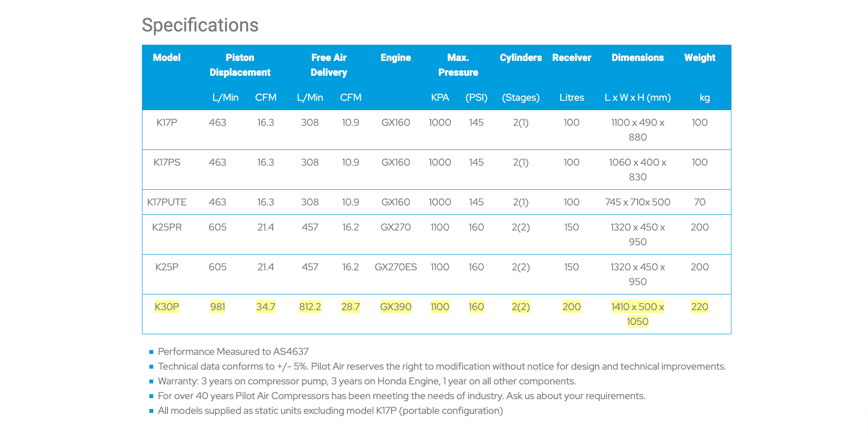Click the Max. Pressure column header
Screen dimensions: 868x436
pos(458,65)
